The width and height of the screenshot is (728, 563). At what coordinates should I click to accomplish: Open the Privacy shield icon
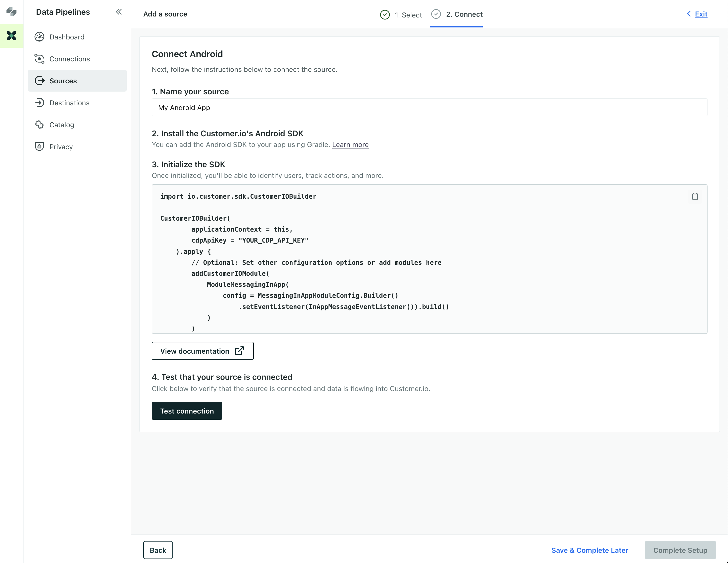[39, 147]
